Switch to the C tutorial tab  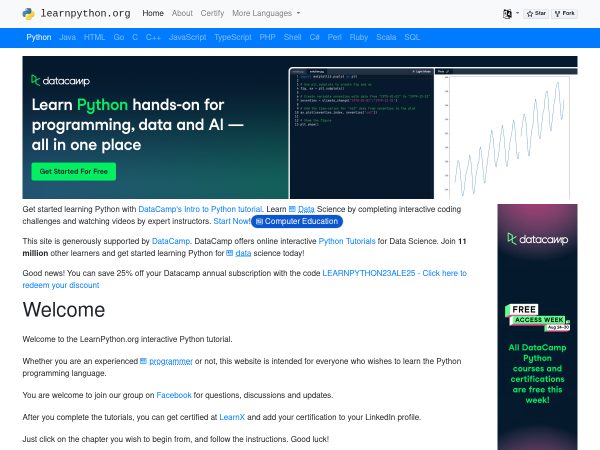135,38
